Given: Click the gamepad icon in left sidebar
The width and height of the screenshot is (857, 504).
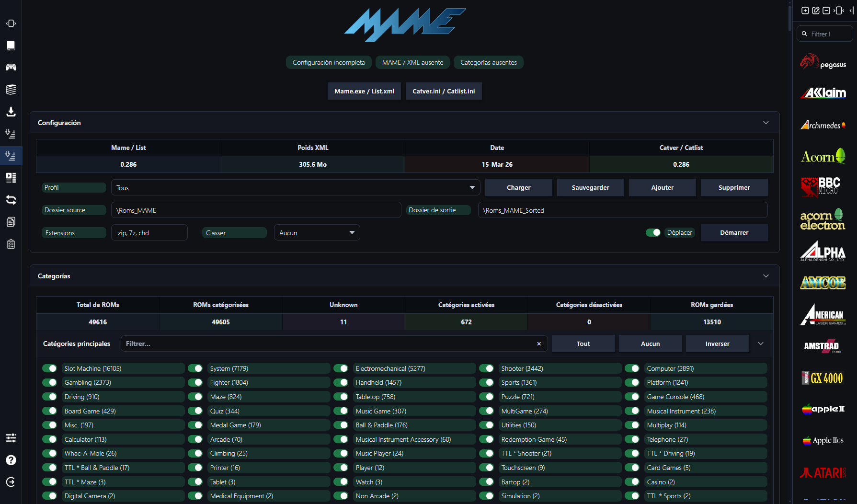Looking at the screenshot, I should tap(11, 68).
